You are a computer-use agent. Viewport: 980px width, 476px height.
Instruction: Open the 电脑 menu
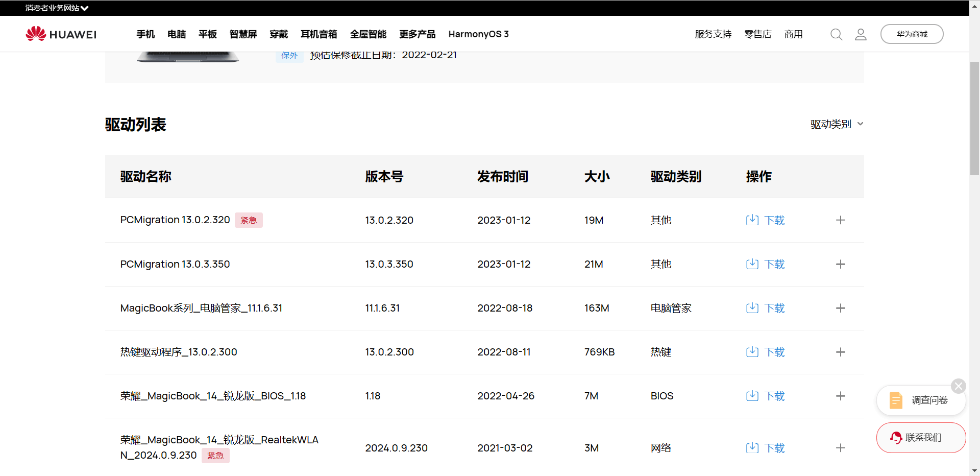tap(177, 34)
